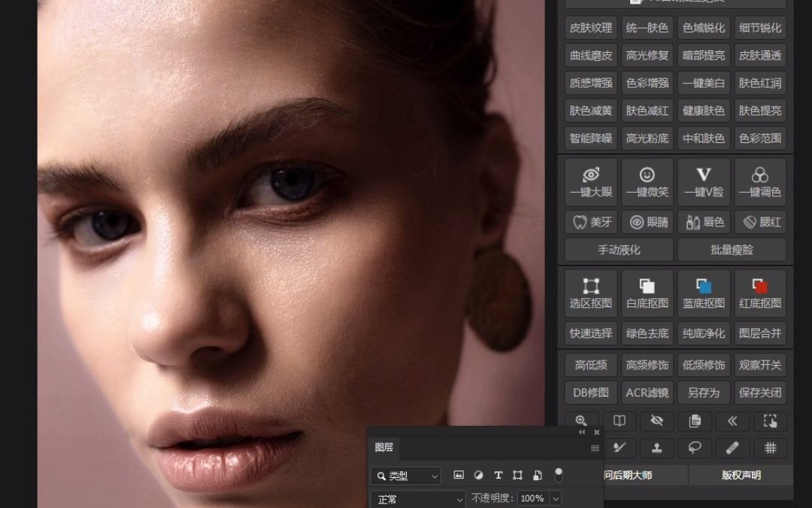Open the ACR滤镜 filter

[647, 392]
